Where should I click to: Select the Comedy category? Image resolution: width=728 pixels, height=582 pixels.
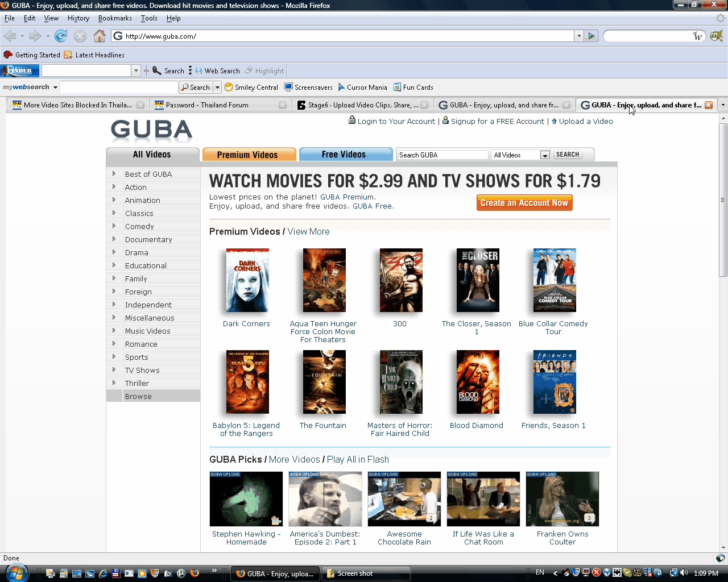click(139, 226)
